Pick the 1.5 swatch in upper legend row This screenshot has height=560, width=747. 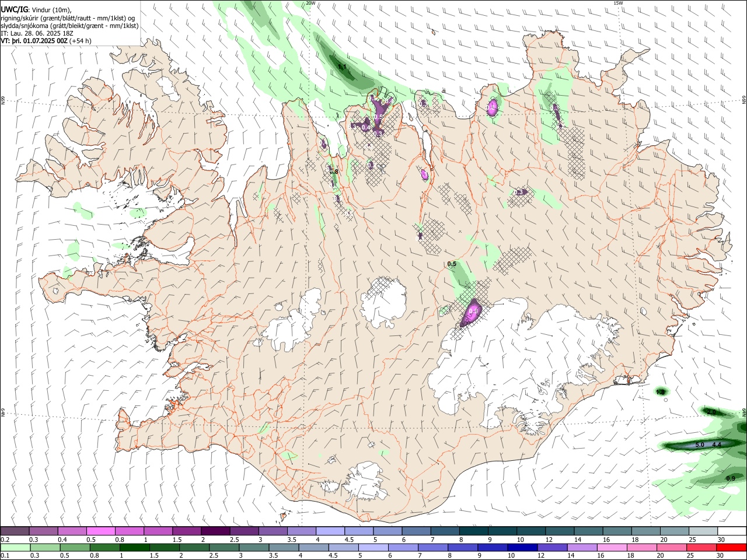tap(187, 531)
